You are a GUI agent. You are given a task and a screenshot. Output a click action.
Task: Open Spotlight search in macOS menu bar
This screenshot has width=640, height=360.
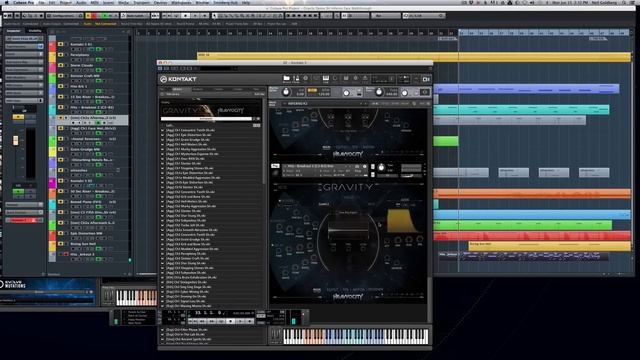coord(624,2)
